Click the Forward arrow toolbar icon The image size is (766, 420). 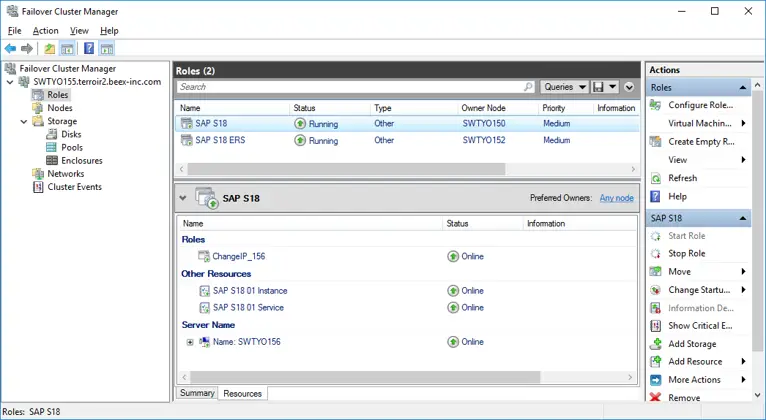tap(27, 48)
